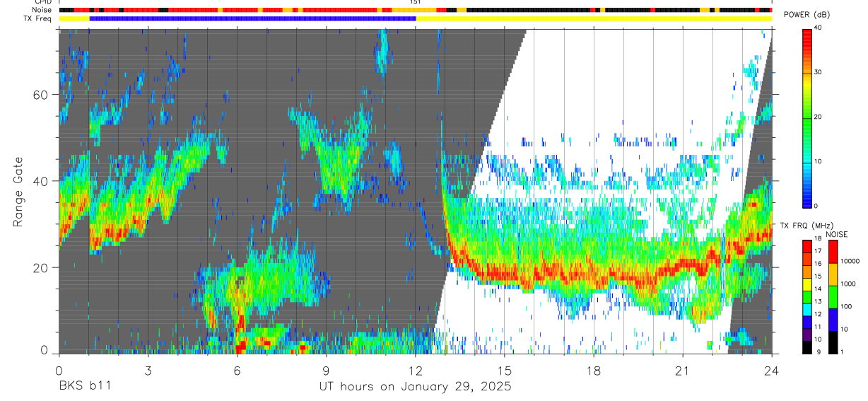868x401 pixels.
Task: Click the '12' UT hours tick label
Action: click(416, 371)
